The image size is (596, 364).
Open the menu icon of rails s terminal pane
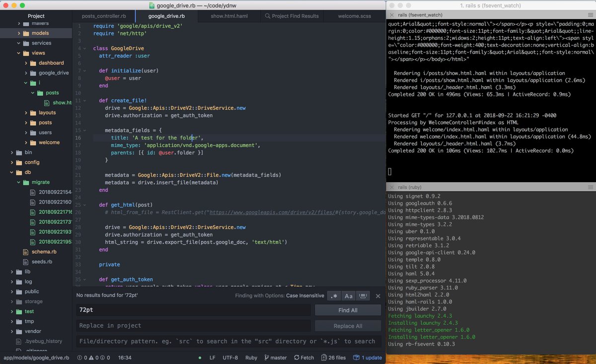click(590, 15)
